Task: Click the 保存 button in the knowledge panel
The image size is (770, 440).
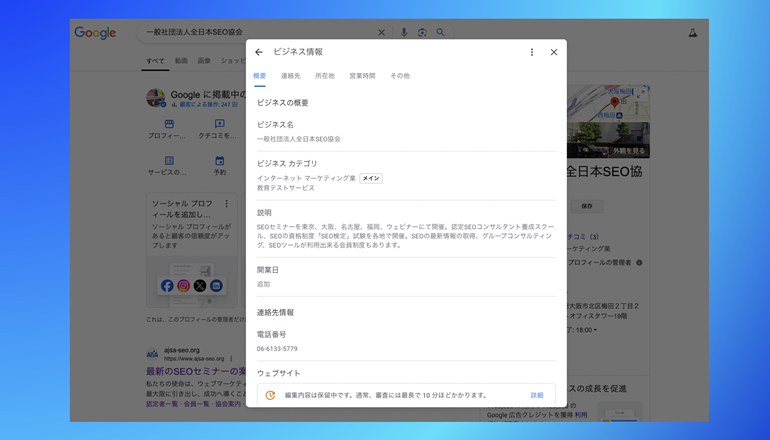Action: (587, 206)
